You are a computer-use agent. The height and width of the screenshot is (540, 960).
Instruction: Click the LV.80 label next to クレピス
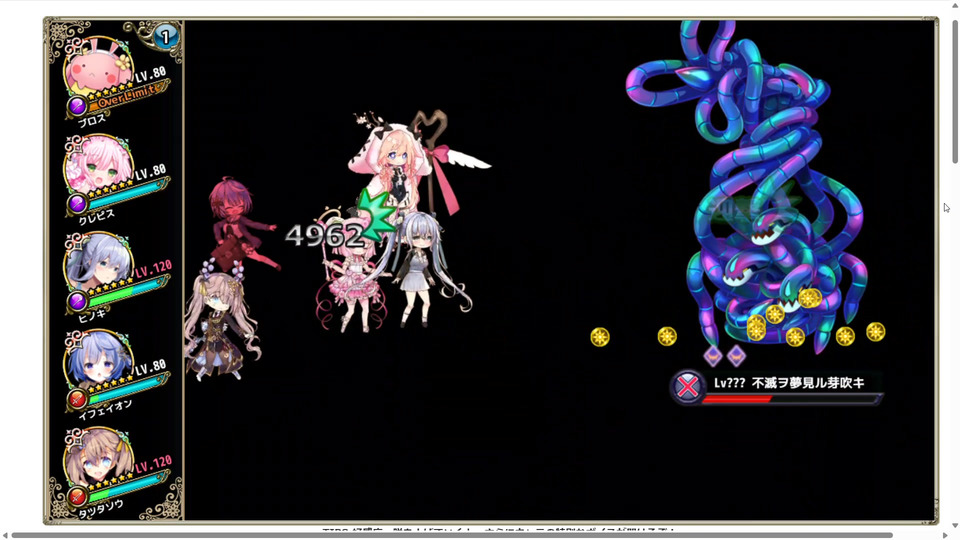click(x=151, y=172)
